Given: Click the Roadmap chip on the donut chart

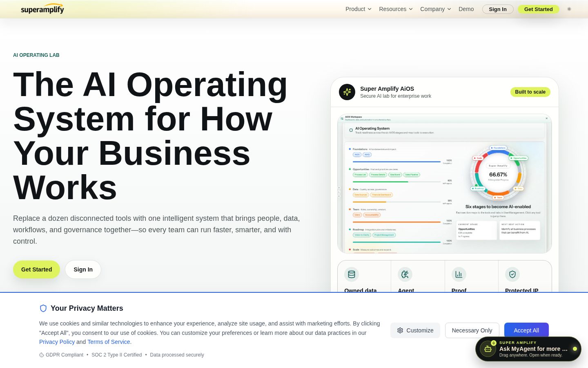Looking at the screenshot, I should pos(478,188).
